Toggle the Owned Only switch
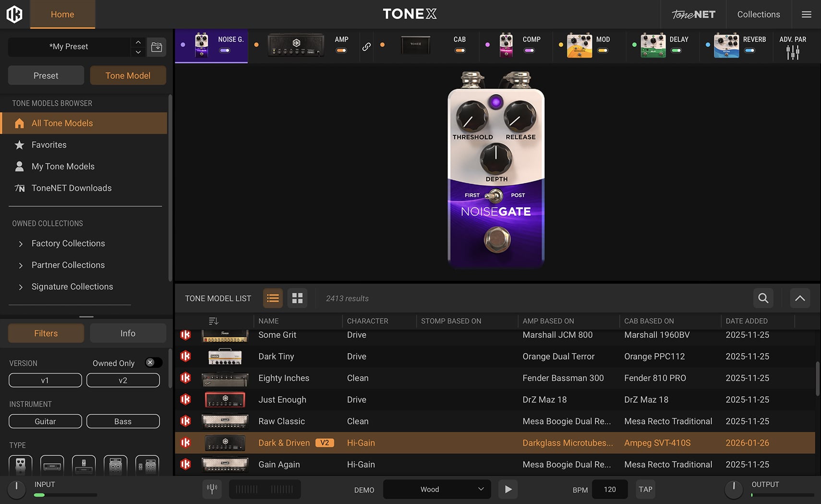The width and height of the screenshot is (821, 504). pyautogui.click(x=153, y=363)
